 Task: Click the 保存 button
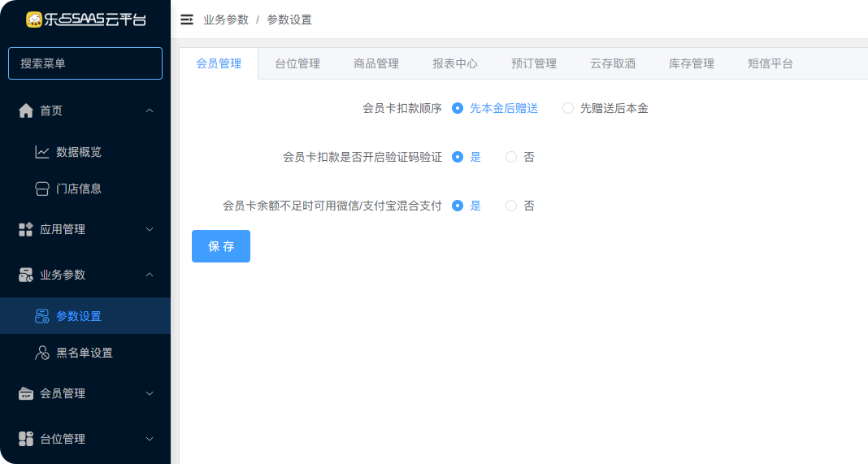point(221,246)
